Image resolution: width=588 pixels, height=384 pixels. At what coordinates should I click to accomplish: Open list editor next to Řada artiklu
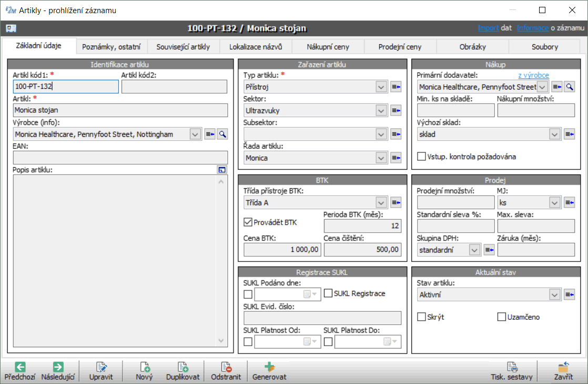396,158
